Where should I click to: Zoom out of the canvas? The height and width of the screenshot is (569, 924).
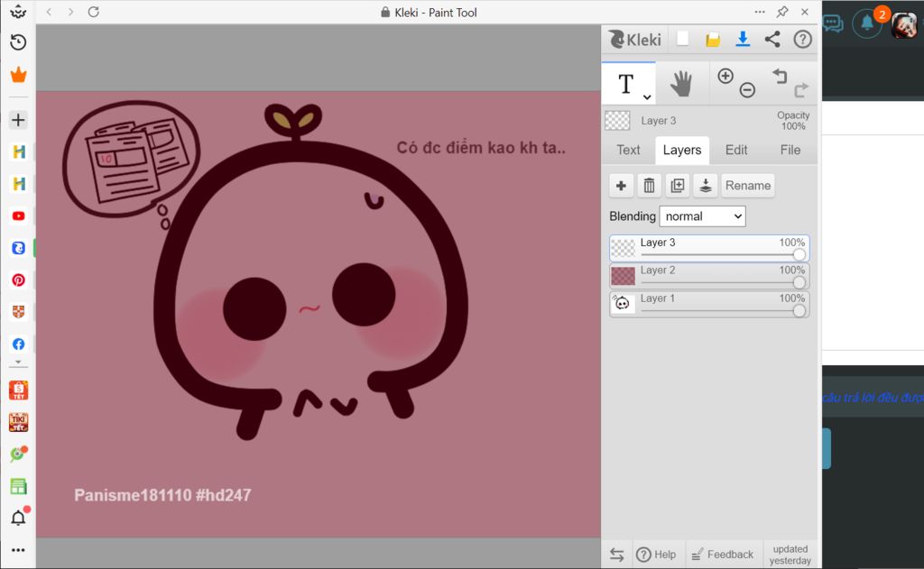pos(747,90)
